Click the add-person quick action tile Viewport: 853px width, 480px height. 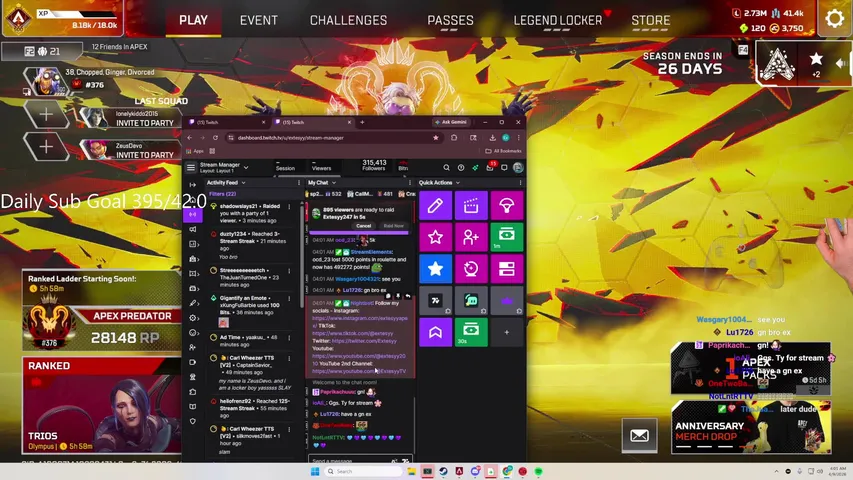pos(471,237)
